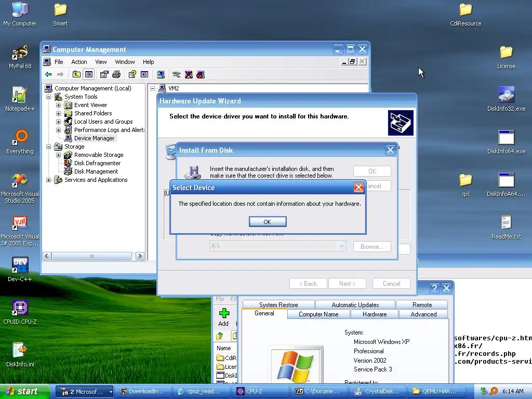Click the taskbar clock showing 6:14 AM
Viewport: 532px width, 399px height.
(x=513, y=392)
